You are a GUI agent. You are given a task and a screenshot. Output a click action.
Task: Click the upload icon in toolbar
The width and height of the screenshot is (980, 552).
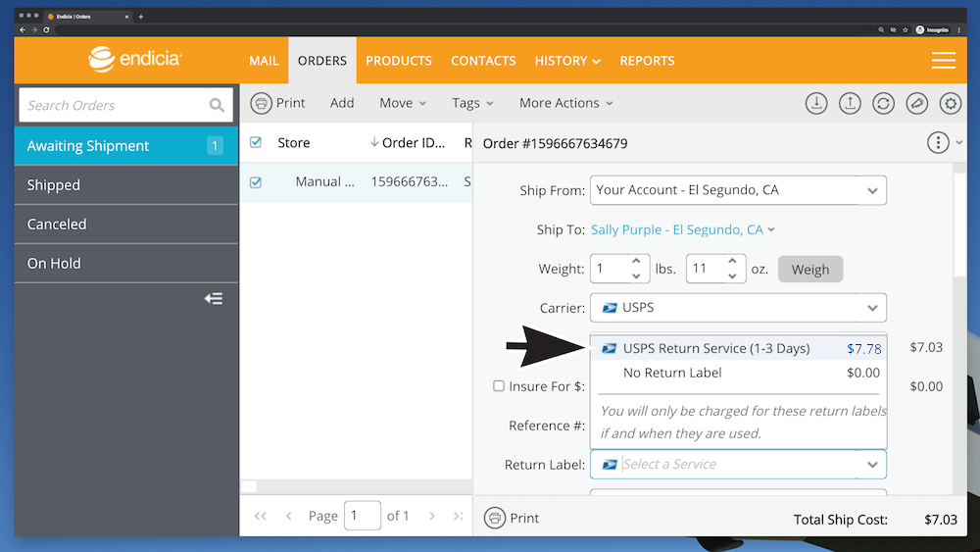pyautogui.click(x=850, y=103)
